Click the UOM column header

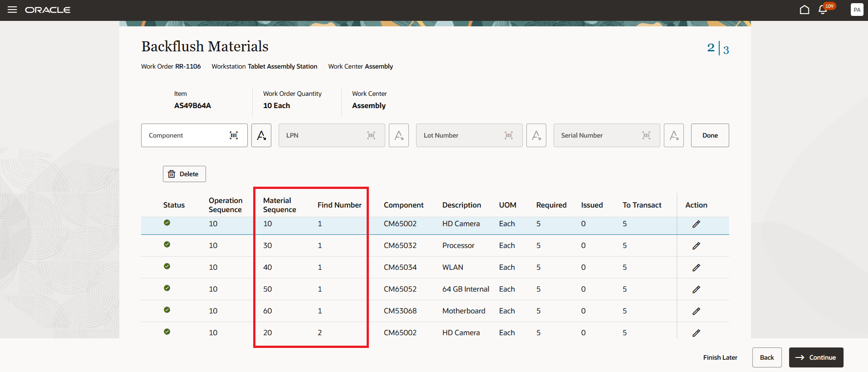click(x=508, y=205)
